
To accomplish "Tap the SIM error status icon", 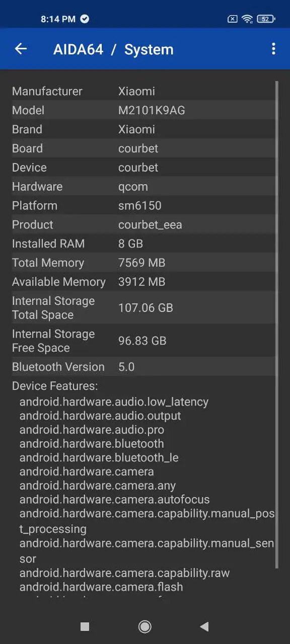I will 232,19.
